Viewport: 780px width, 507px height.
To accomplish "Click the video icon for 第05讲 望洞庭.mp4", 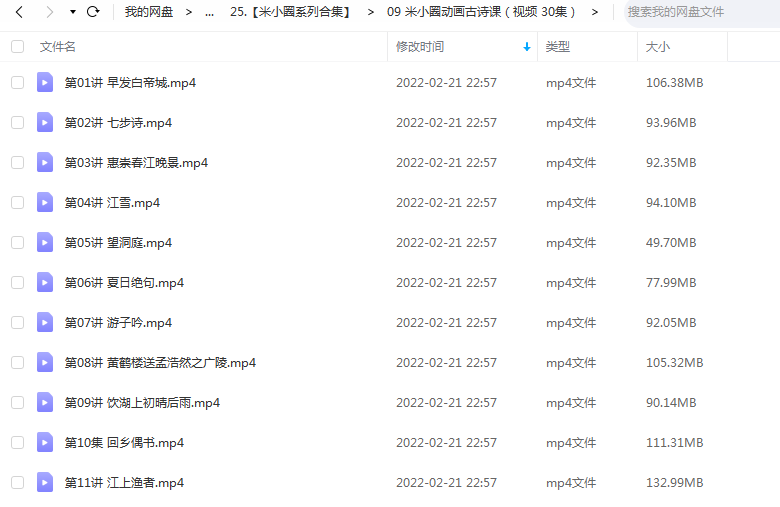I will [45, 243].
